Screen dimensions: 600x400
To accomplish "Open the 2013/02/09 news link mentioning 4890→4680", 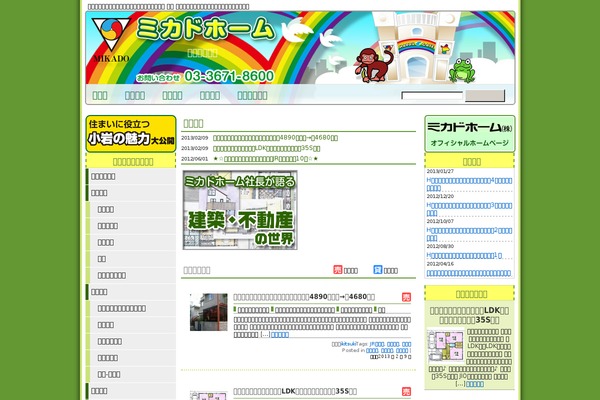I will point(275,138).
